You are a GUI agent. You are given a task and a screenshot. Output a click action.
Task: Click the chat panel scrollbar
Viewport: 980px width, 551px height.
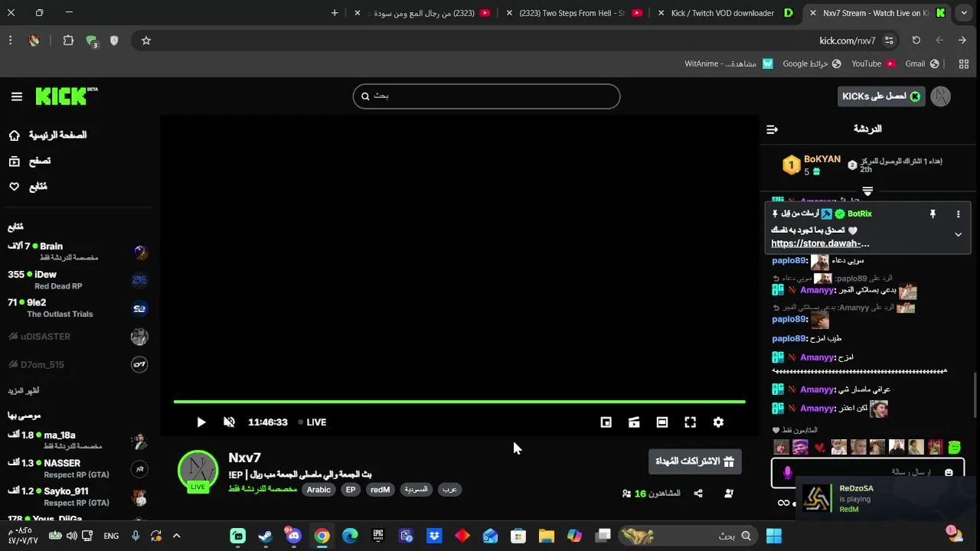coord(975,394)
